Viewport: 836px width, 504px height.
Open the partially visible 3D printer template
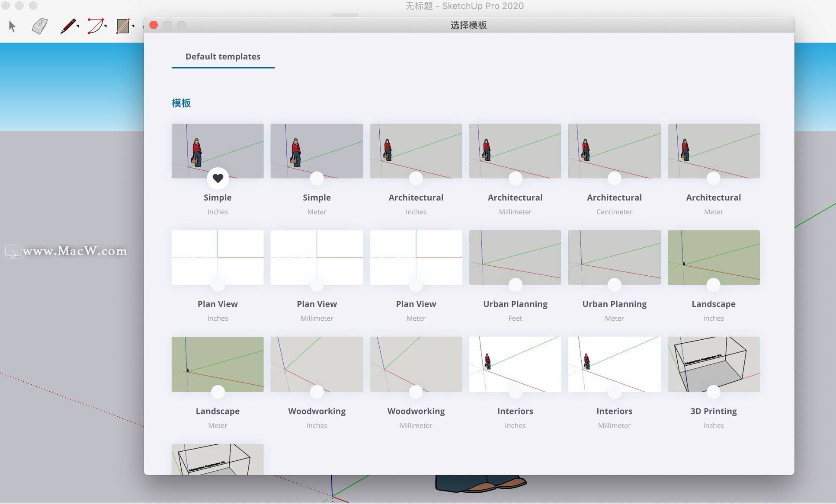click(x=218, y=459)
